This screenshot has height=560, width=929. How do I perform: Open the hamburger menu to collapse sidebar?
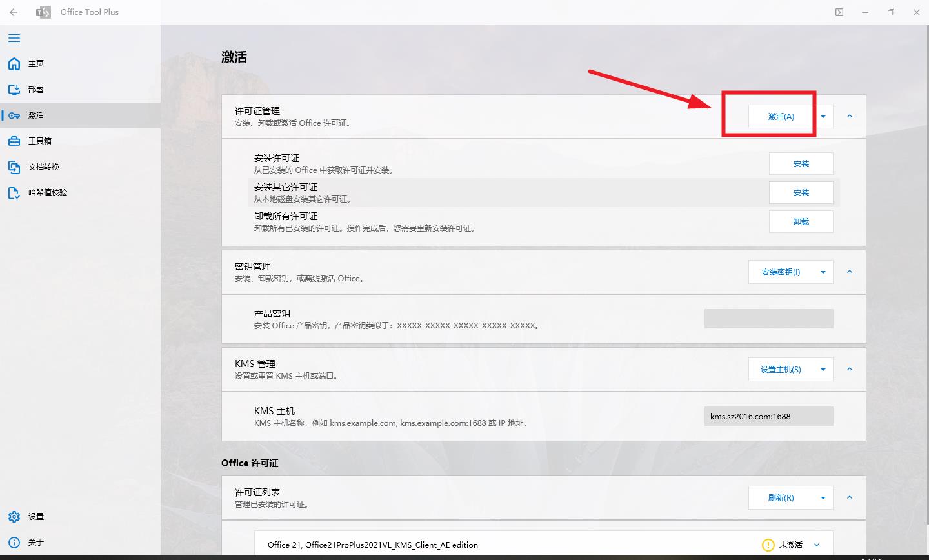[x=14, y=38]
